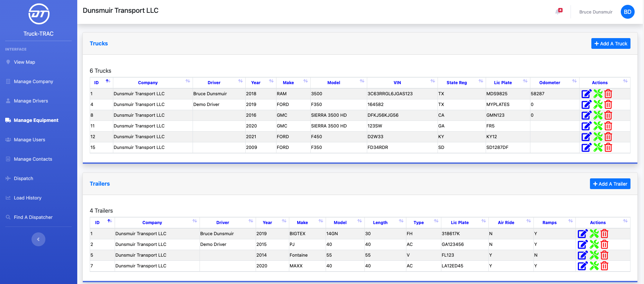This screenshot has height=284, width=644.
Task: Click the Dunsmuir Transport LLC page title
Action: pos(121,10)
